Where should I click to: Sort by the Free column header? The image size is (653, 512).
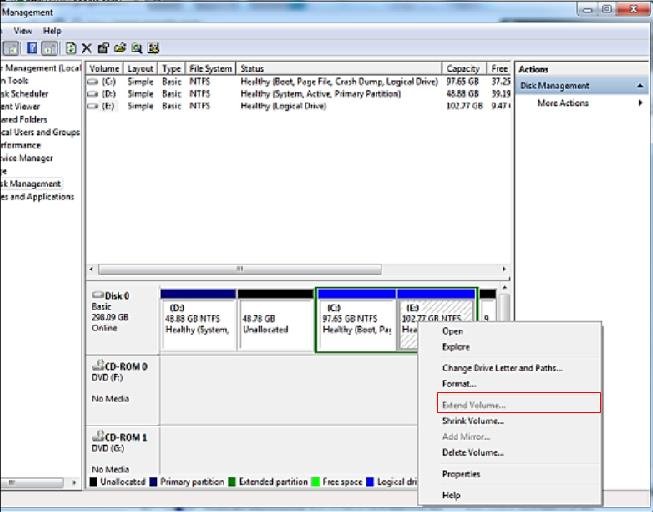(499, 69)
